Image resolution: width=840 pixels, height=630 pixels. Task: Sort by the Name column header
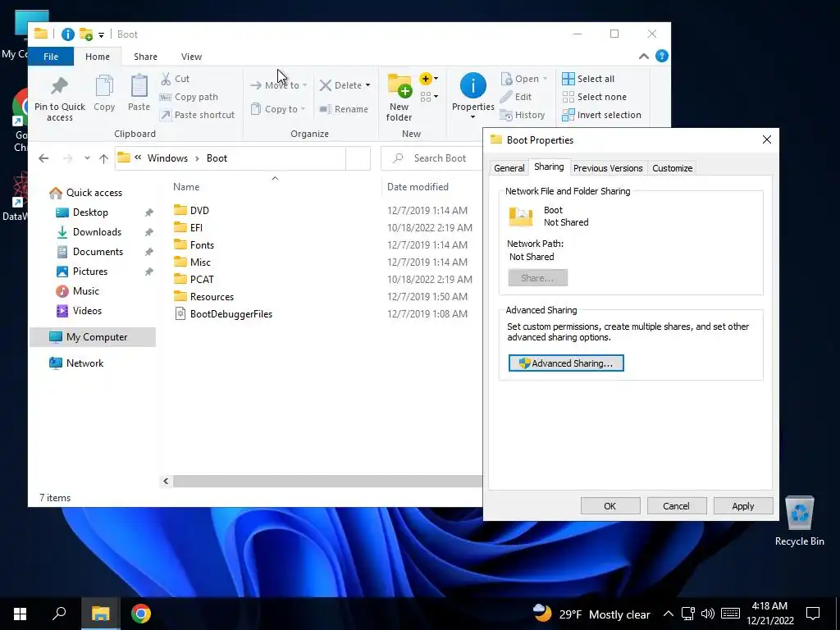(x=186, y=187)
